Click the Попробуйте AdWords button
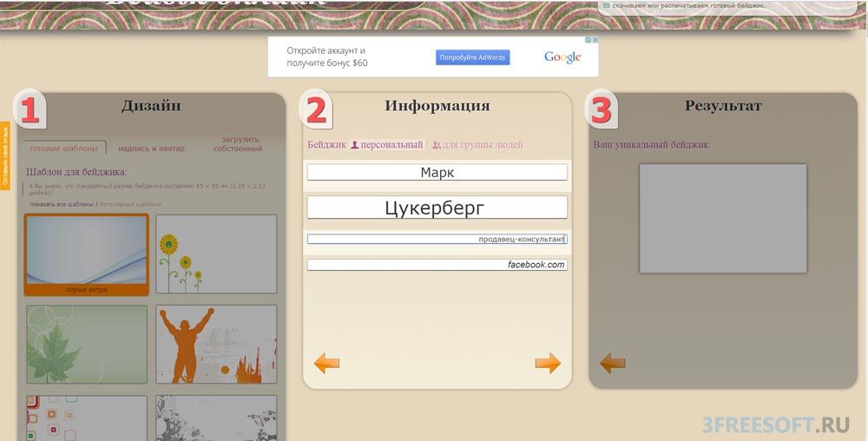 click(x=473, y=57)
